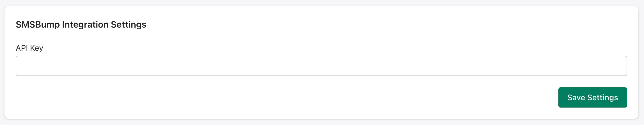Click the "Integration" word in the heading
Screen dimensions: 644x125
click(85, 25)
